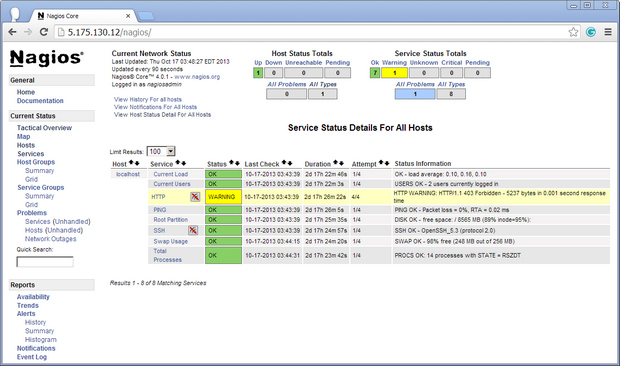Screen dimensions: 620x366
Task: Open View History For all hosts
Action: [148, 99]
